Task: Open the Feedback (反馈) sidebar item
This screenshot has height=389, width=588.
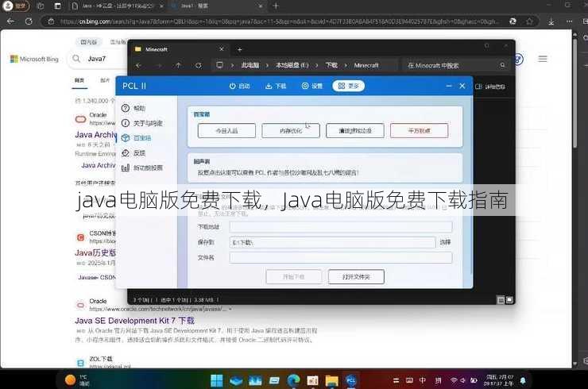Action: [x=133, y=153]
